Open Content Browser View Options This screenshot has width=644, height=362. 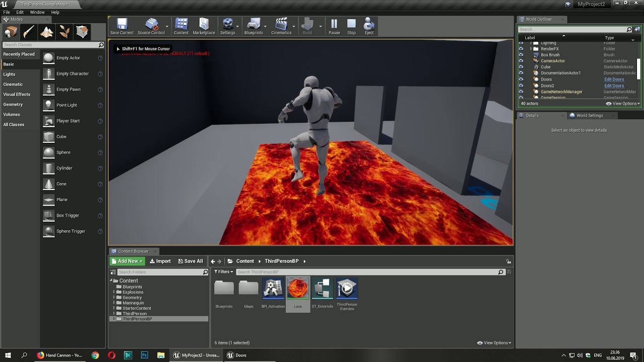point(494,343)
